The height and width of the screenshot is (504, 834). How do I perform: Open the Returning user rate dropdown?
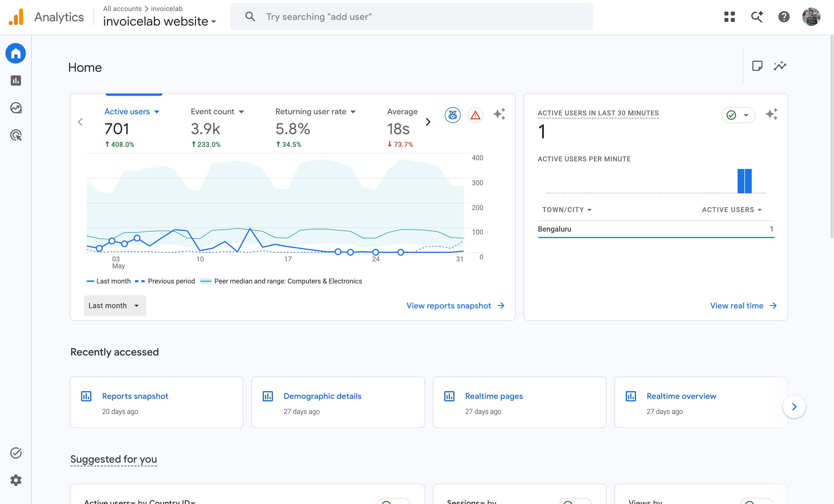(x=315, y=112)
